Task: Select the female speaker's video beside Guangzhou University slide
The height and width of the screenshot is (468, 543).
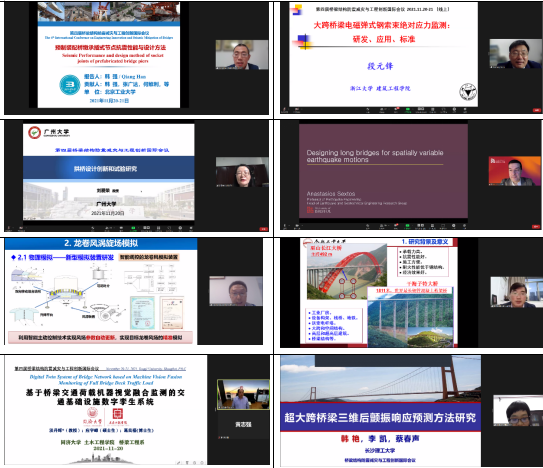Action: pyautogui.click(x=242, y=172)
